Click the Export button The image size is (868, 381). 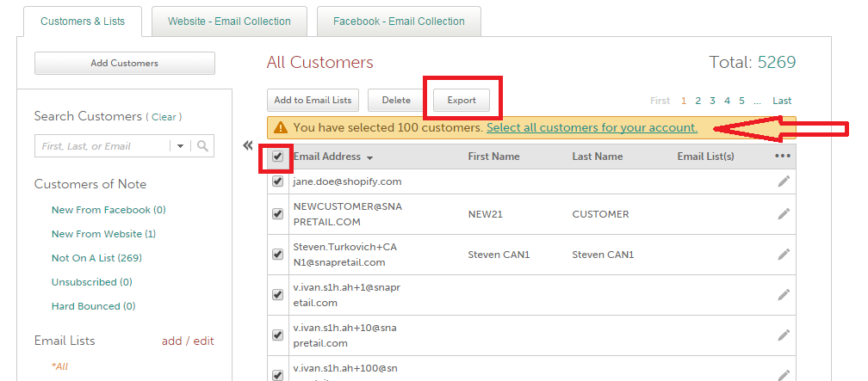click(462, 101)
